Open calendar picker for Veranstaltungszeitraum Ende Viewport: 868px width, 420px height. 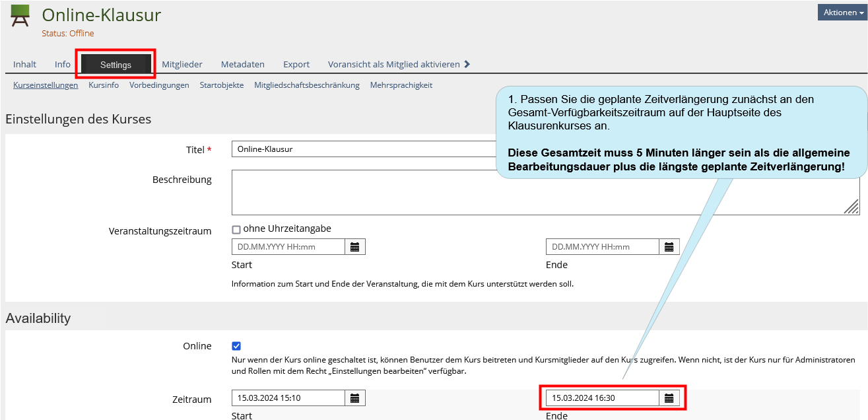click(x=669, y=247)
